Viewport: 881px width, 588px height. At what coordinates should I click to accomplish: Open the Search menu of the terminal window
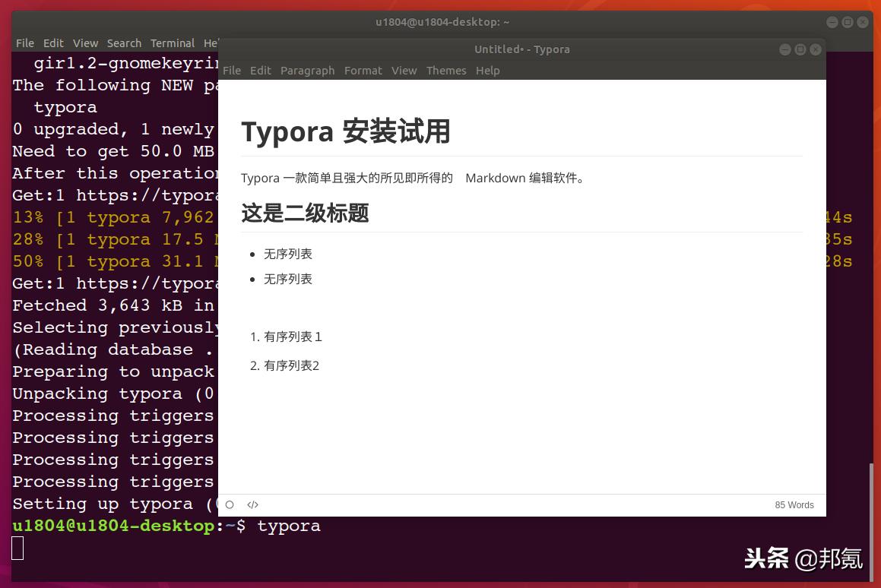pyautogui.click(x=124, y=43)
